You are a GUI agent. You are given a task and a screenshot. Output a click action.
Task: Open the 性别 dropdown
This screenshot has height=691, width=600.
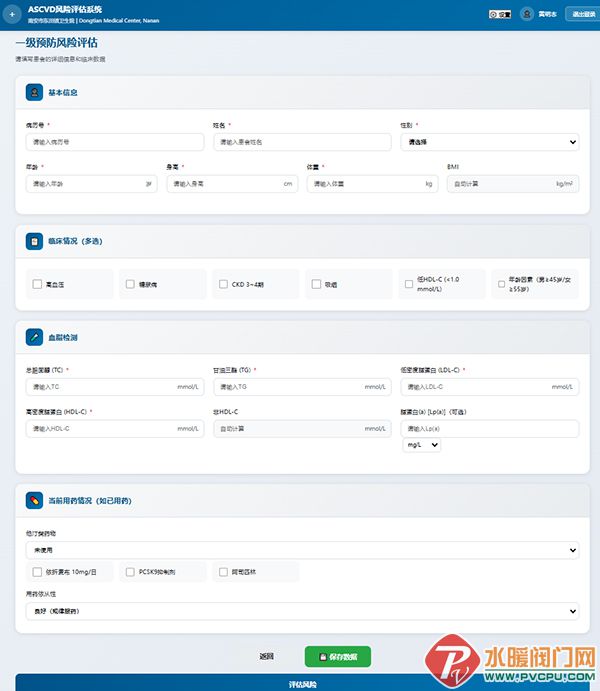(x=489, y=142)
